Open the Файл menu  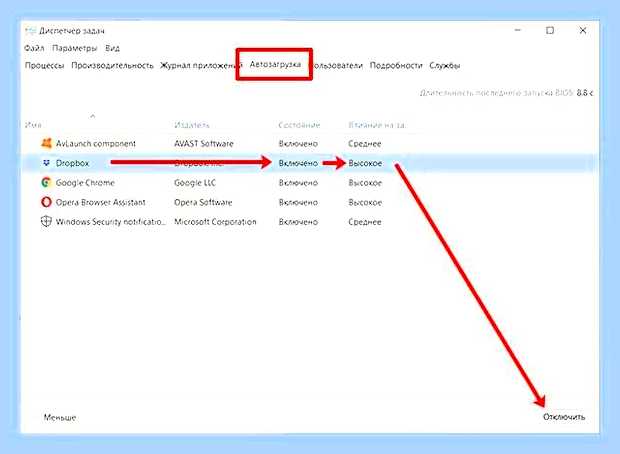click(34, 48)
